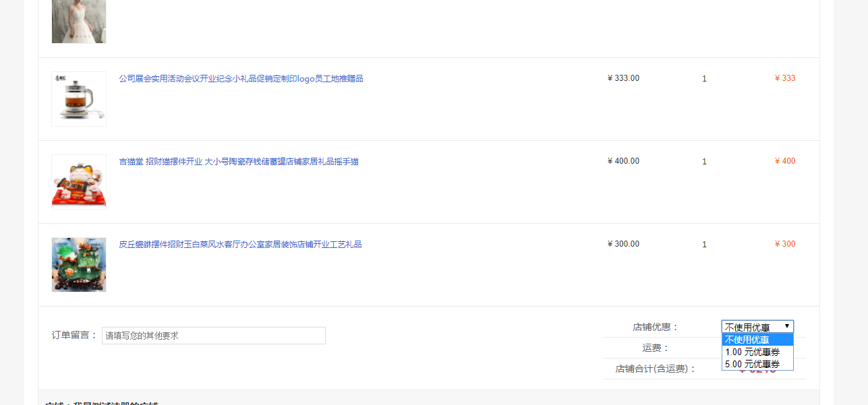868x405 pixels.
Task: Click the red ¥400 subtotal
Action: coord(785,161)
